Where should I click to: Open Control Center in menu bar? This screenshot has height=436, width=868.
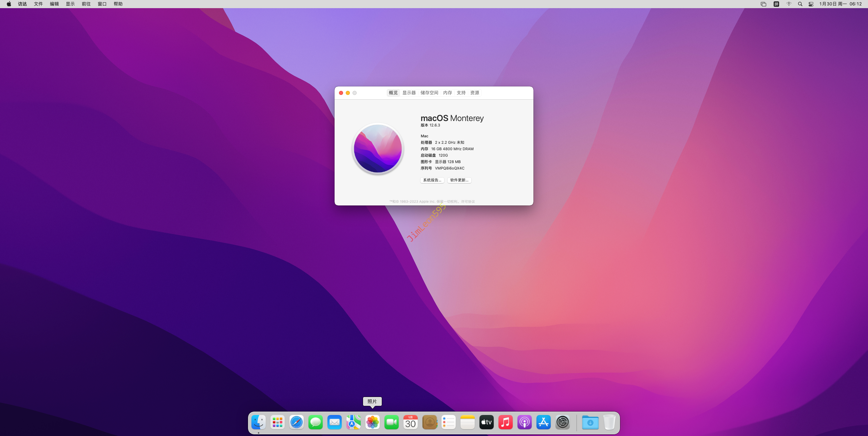click(811, 4)
